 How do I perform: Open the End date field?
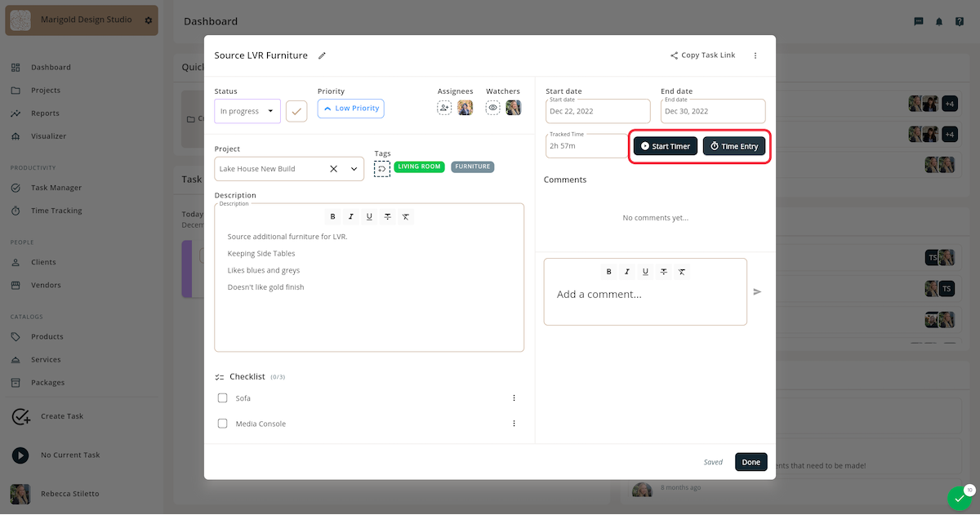pos(713,111)
